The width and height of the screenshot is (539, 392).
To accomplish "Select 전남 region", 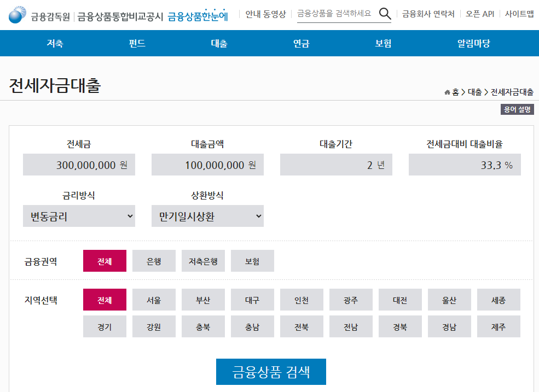I will pyautogui.click(x=351, y=326).
